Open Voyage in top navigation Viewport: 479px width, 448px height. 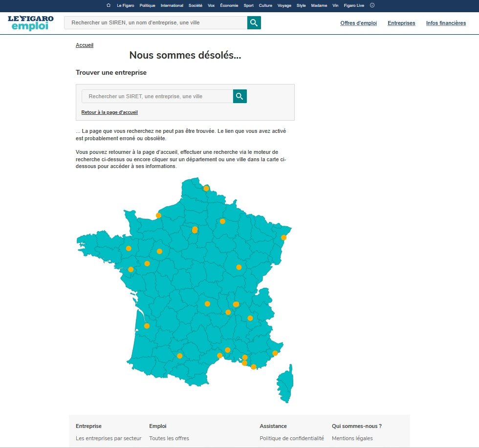coord(284,5)
